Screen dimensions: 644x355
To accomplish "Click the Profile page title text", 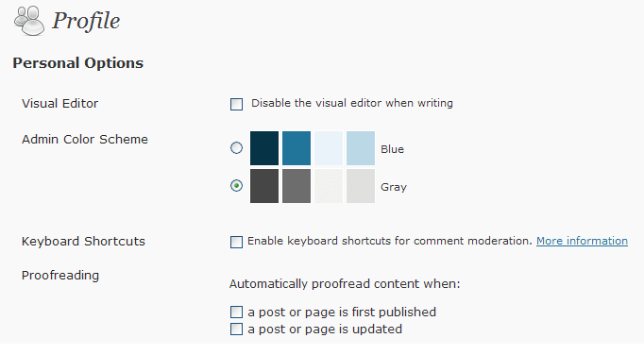I will click(86, 22).
